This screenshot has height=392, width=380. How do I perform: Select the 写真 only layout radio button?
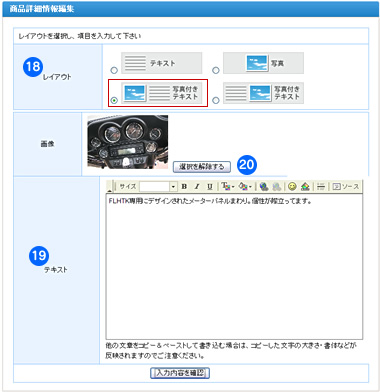click(x=216, y=70)
